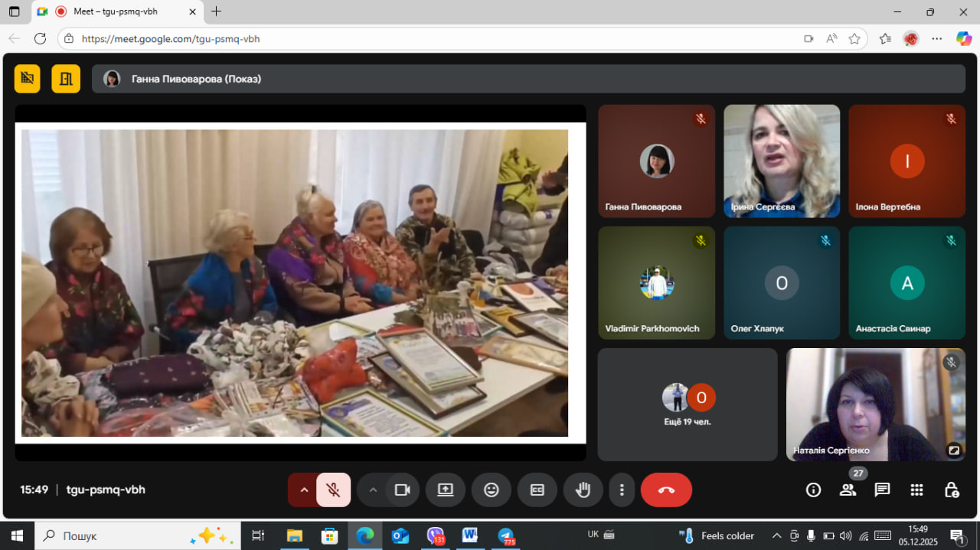This screenshot has width=980, height=550.
Task: Open the Present screen share button
Action: click(x=446, y=490)
